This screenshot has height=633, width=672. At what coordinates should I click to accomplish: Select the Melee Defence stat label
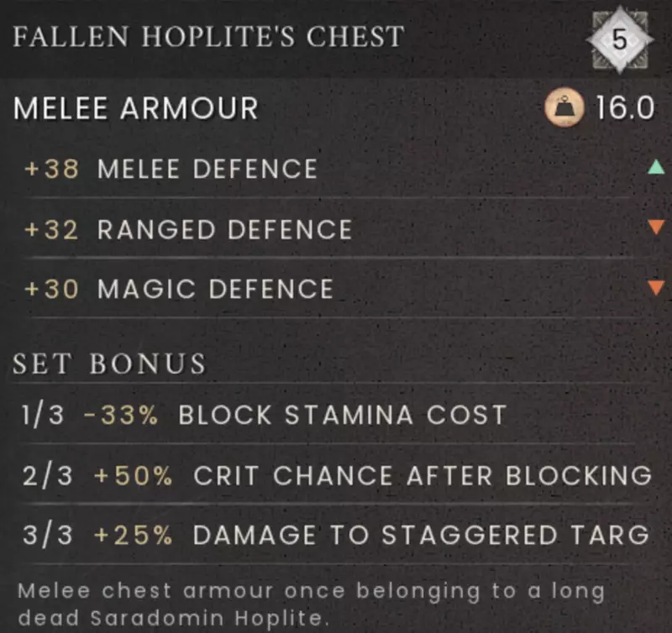point(207,169)
